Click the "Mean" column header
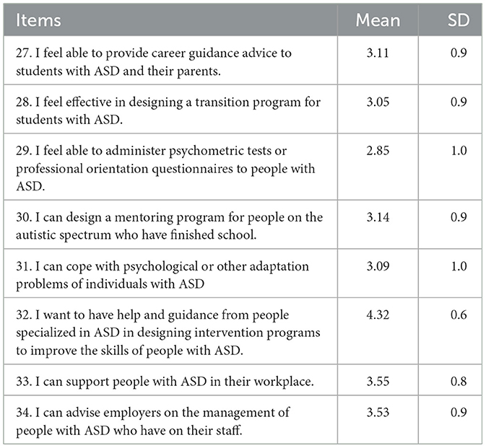The width and height of the screenshot is (486, 448). pyautogui.click(x=378, y=21)
